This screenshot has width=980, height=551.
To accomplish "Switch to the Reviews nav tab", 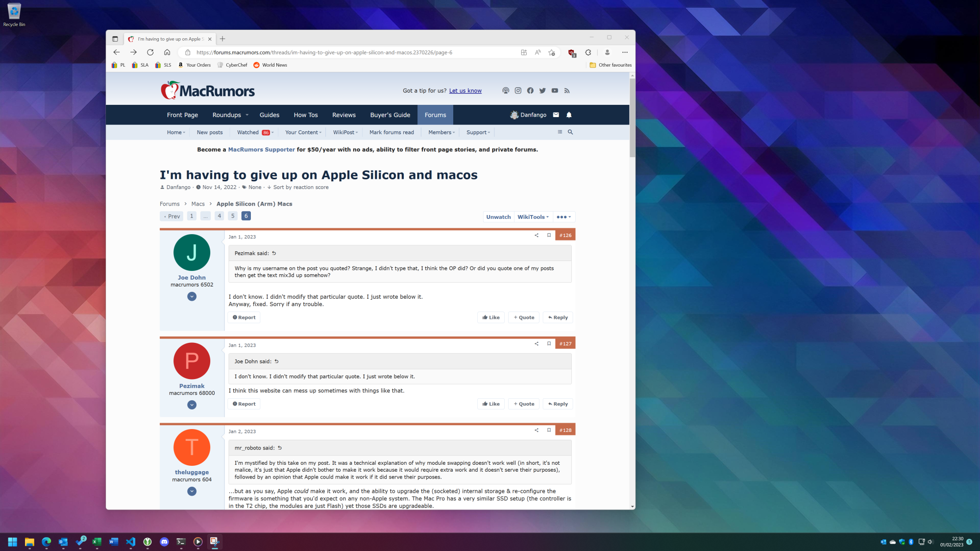I will tap(343, 115).
